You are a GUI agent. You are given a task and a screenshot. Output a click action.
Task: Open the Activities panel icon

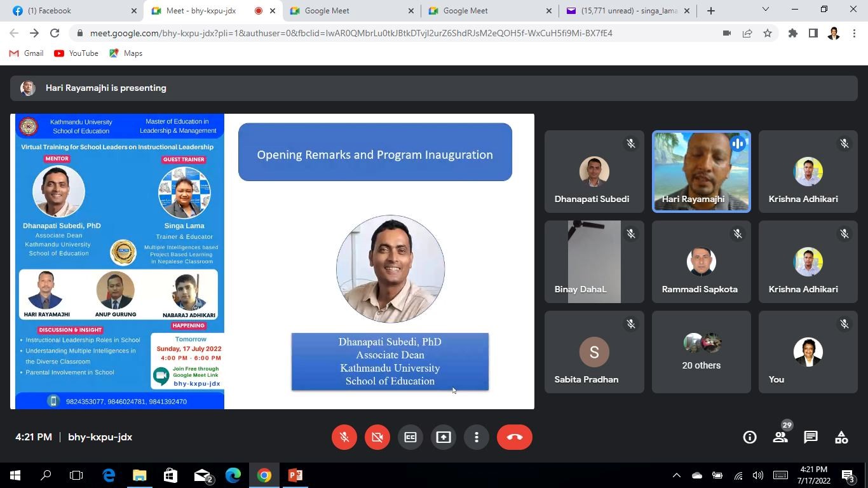click(x=841, y=437)
